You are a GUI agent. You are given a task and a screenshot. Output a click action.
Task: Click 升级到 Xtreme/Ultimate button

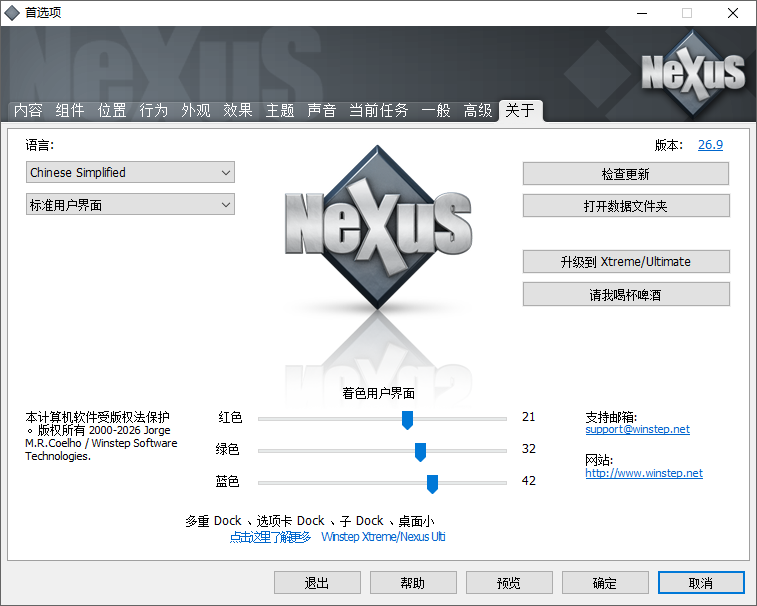[626, 262]
